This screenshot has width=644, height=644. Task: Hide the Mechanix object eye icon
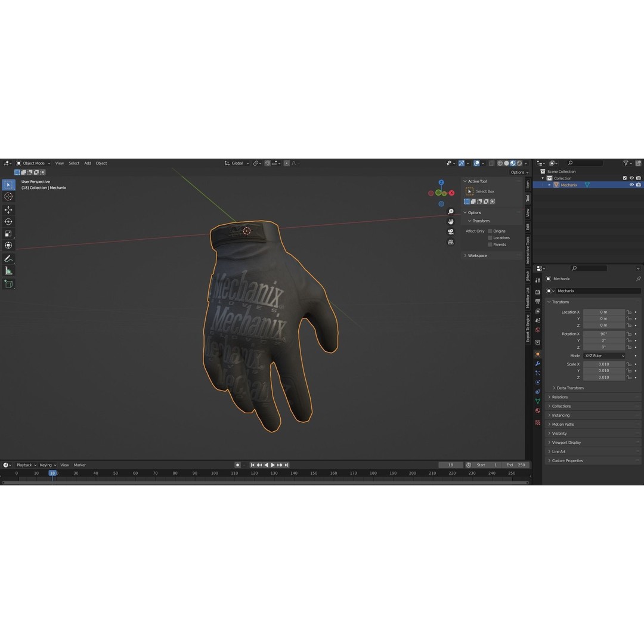[631, 185]
